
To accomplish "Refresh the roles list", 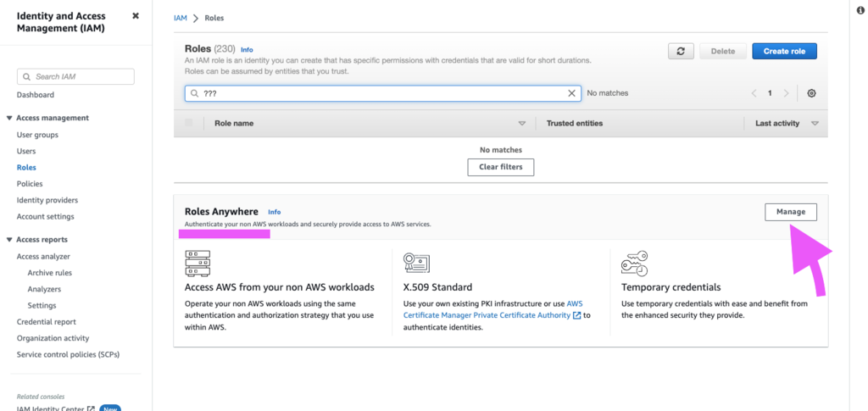I will pyautogui.click(x=681, y=51).
